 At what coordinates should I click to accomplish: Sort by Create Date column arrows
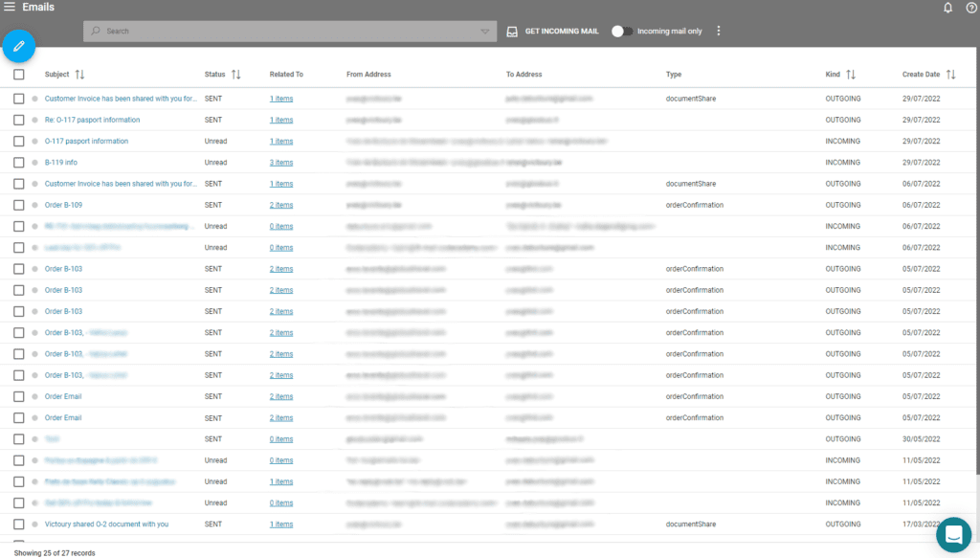tap(950, 75)
